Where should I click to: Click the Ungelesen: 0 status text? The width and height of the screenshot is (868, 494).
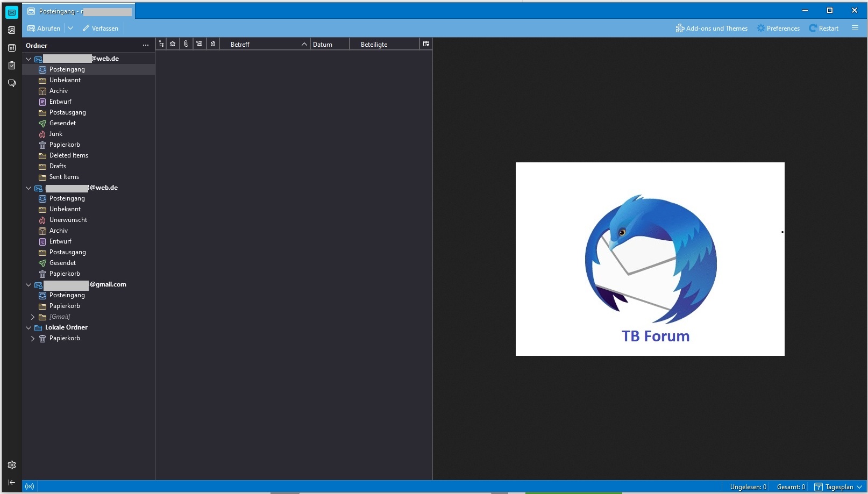tap(748, 487)
